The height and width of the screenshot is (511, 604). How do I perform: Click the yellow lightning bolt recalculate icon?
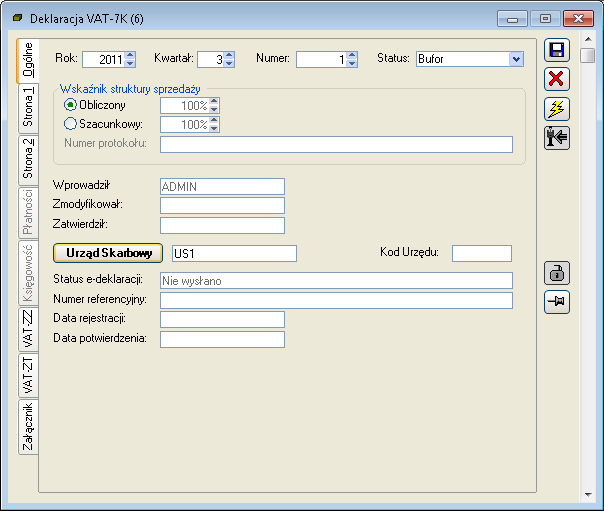pyautogui.click(x=557, y=109)
